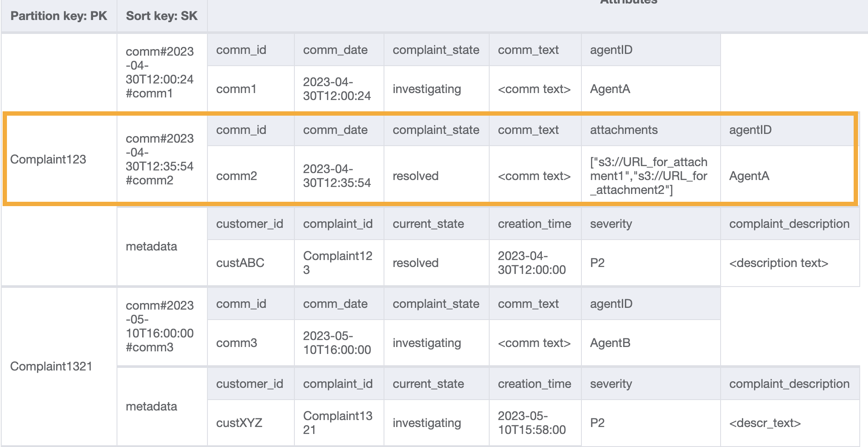Click the <descr_text> cell
The width and height of the screenshot is (868, 447).
pos(765,423)
